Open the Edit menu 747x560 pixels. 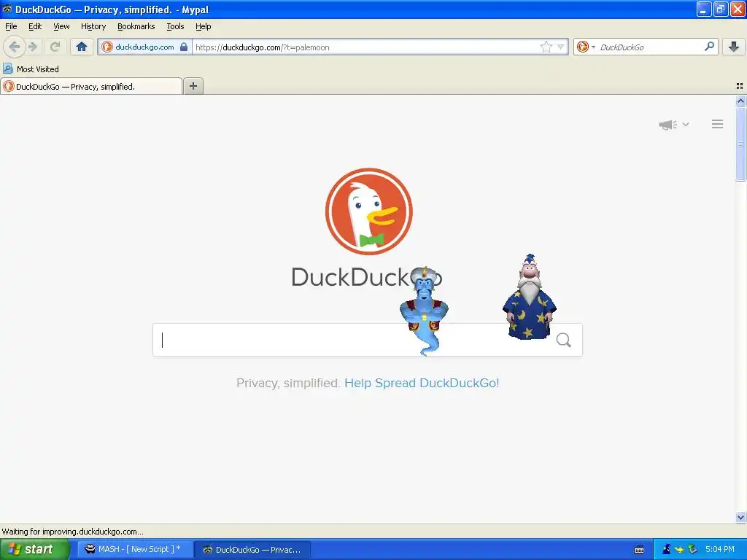coord(35,26)
